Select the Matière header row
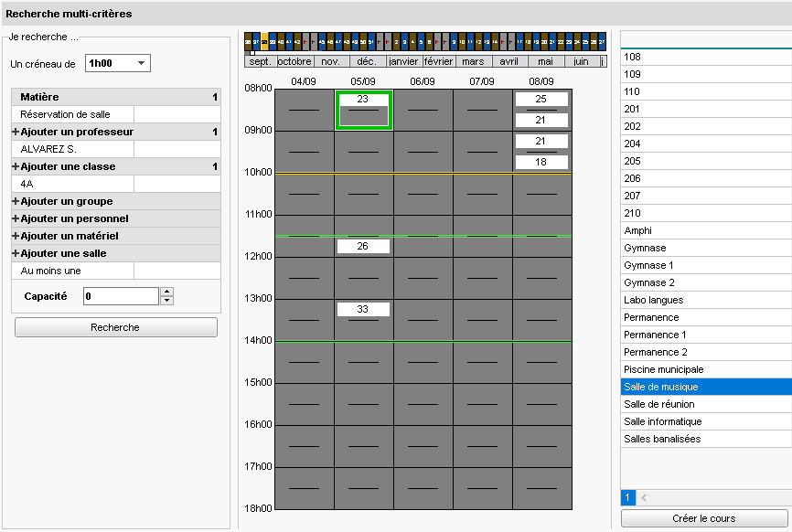Image resolution: width=792 pixels, height=532 pixels. coord(116,97)
